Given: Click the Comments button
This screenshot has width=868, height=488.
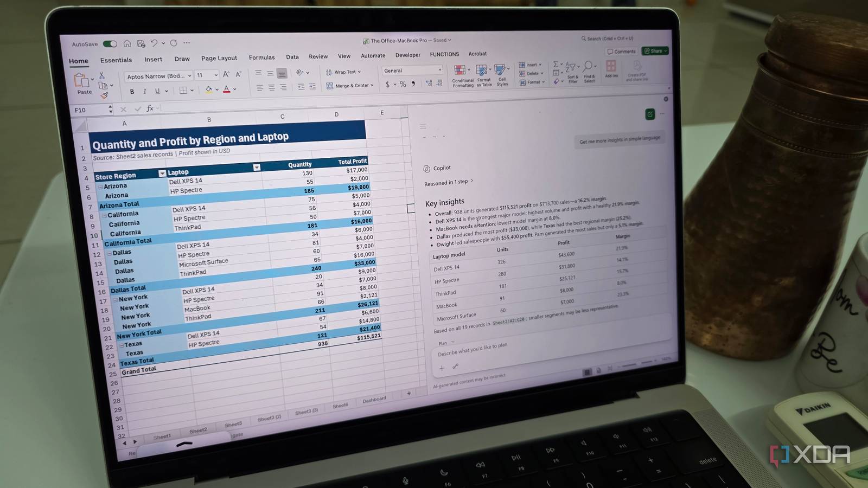Looking at the screenshot, I should coord(621,52).
